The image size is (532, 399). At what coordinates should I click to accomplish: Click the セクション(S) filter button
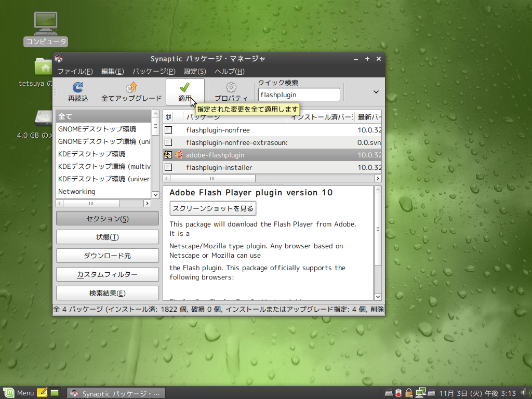pyautogui.click(x=107, y=219)
